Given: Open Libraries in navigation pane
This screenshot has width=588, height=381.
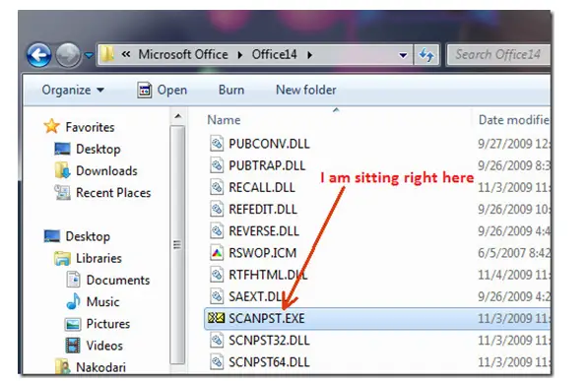Looking at the screenshot, I should point(98,258).
